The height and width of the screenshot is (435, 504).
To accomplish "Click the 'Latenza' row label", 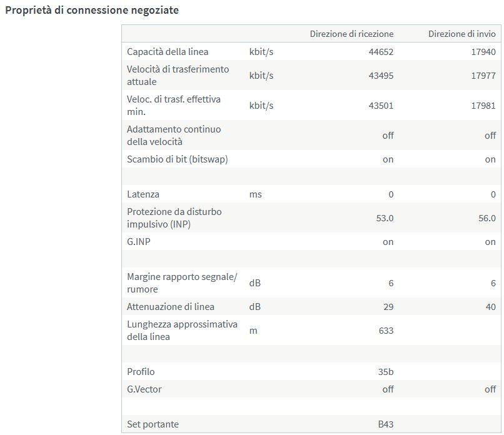I will tap(143, 194).
